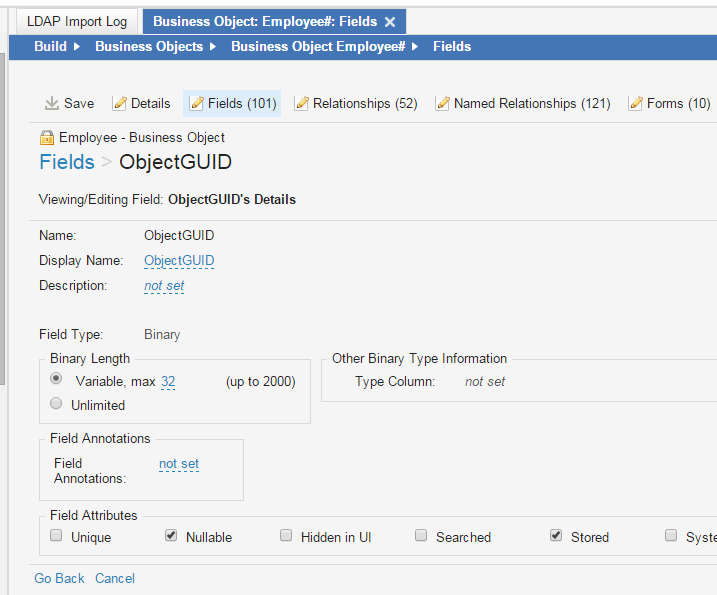Viewport: 717px width, 595px height.
Task: Expand the arrow after Business Object Employee# breadcrumb
Action: point(415,47)
